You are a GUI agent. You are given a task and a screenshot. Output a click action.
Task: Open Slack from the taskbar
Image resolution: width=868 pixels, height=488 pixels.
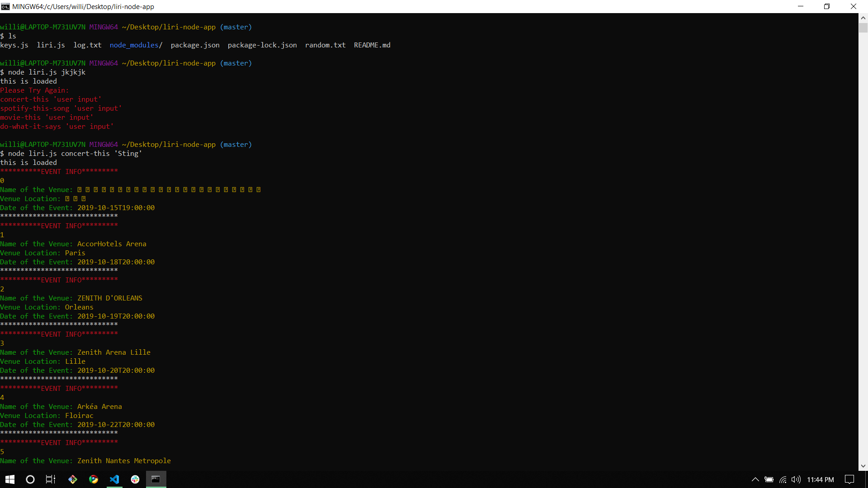tap(135, 479)
